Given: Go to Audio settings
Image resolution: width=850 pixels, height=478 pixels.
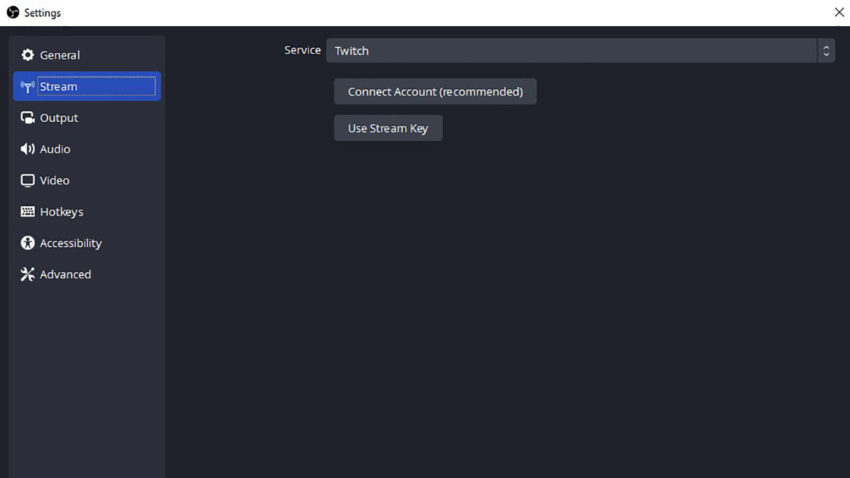Looking at the screenshot, I should [x=87, y=149].
